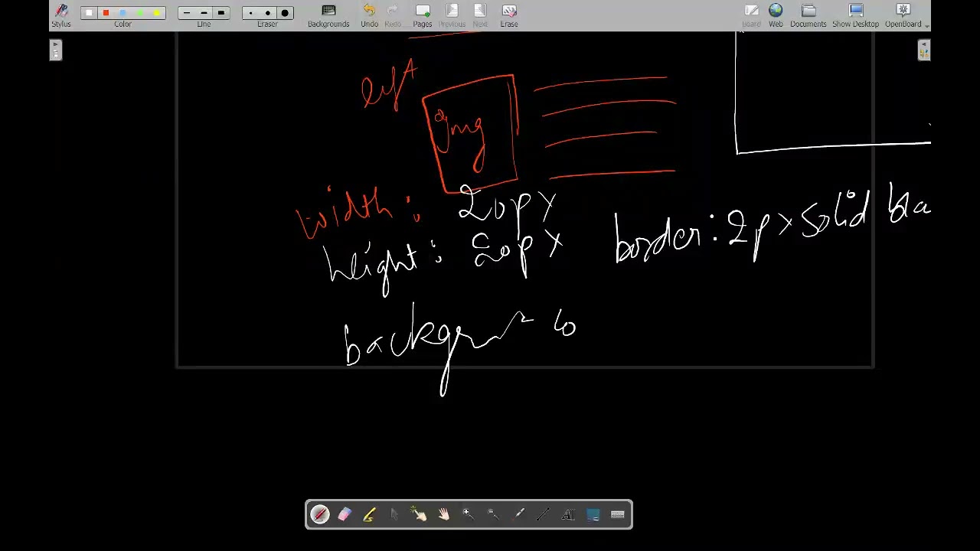Click Show Desktop
Screen dimensions: 980x551
[856, 15]
